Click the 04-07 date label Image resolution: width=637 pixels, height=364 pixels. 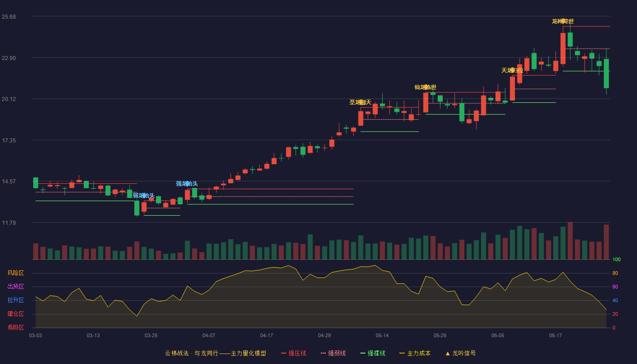point(209,335)
